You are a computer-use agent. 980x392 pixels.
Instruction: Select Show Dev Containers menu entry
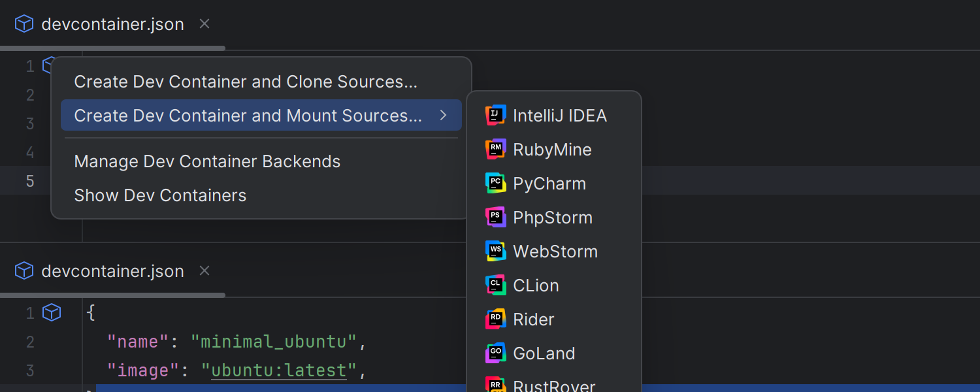tap(261, 195)
